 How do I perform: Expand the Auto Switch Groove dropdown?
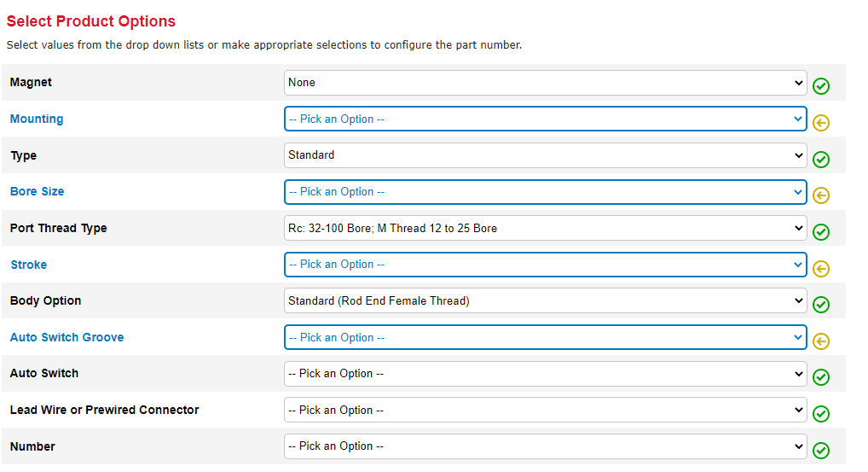click(x=546, y=337)
